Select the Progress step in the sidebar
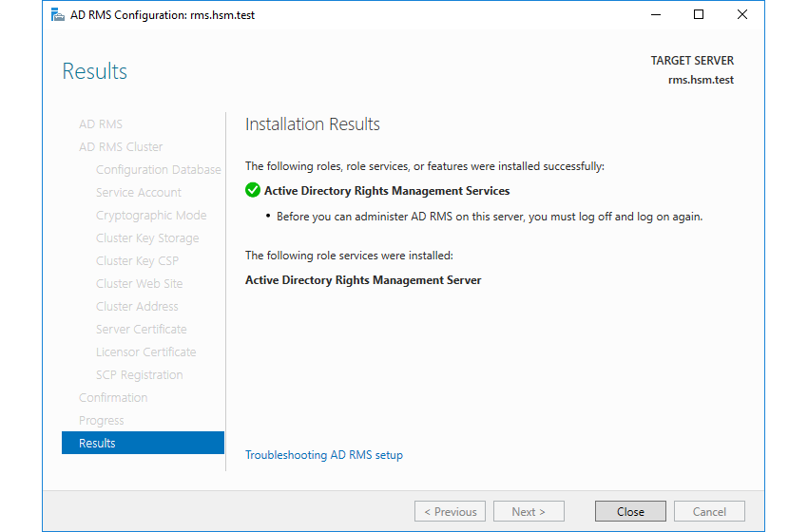The image size is (808, 532). click(x=101, y=420)
